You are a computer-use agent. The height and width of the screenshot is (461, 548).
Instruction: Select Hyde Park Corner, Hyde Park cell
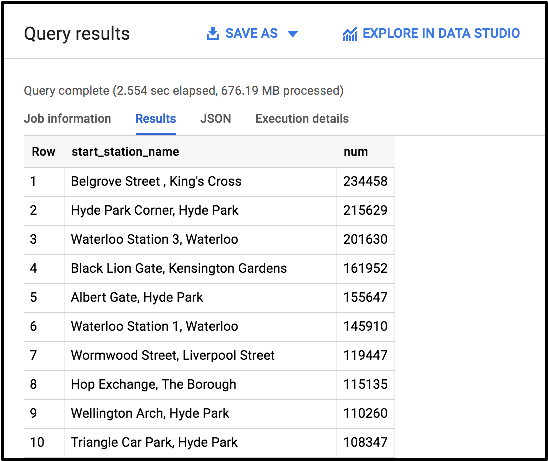[201, 211]
